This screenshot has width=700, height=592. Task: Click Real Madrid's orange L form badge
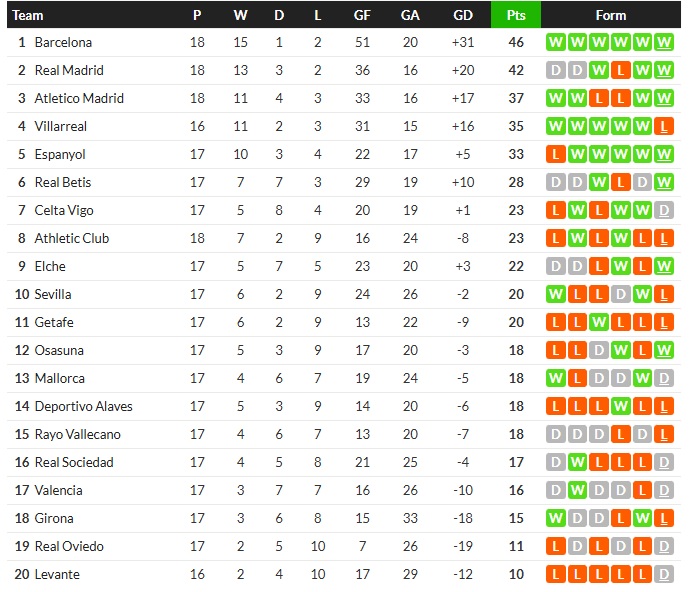point(621,71)
